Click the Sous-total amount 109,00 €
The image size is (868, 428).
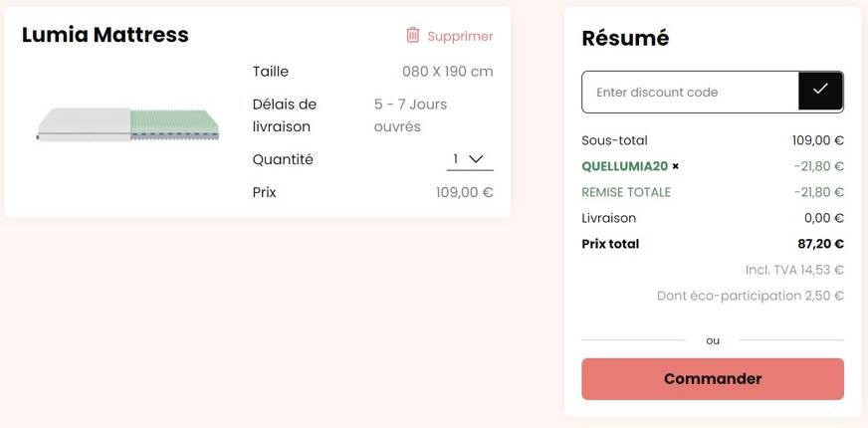click(x=817, y=140)
